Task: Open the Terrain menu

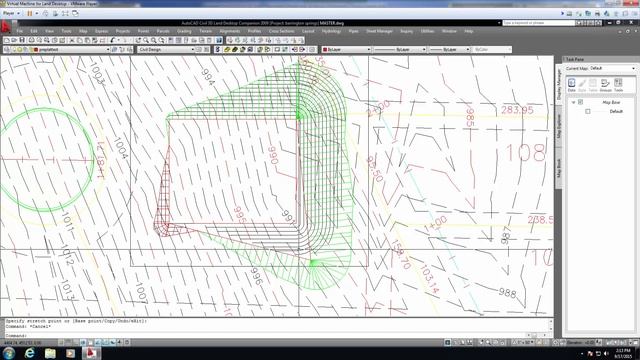Action: [x=205, y=31]
